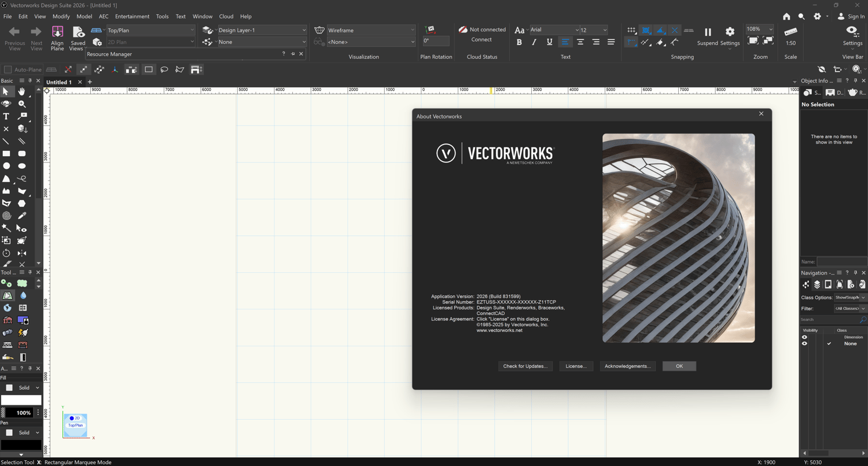Screen dimensions: 868x466
Task: Open the AEC menu
Action: [104, 16]
